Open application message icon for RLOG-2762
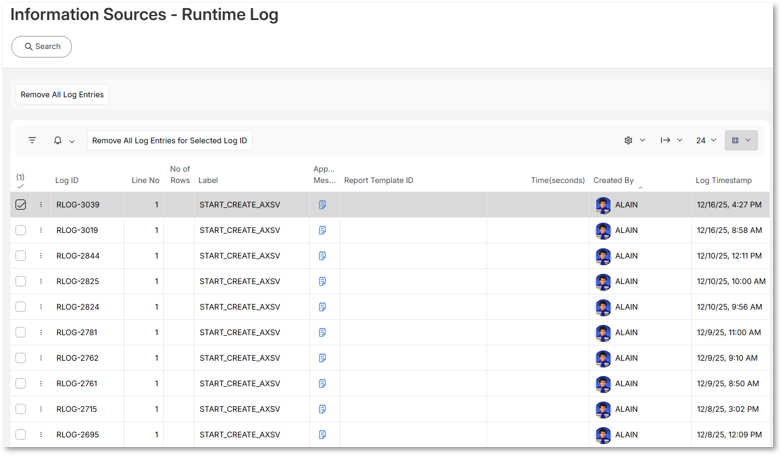This screenshot has width=782, height=456. [323, 358]
